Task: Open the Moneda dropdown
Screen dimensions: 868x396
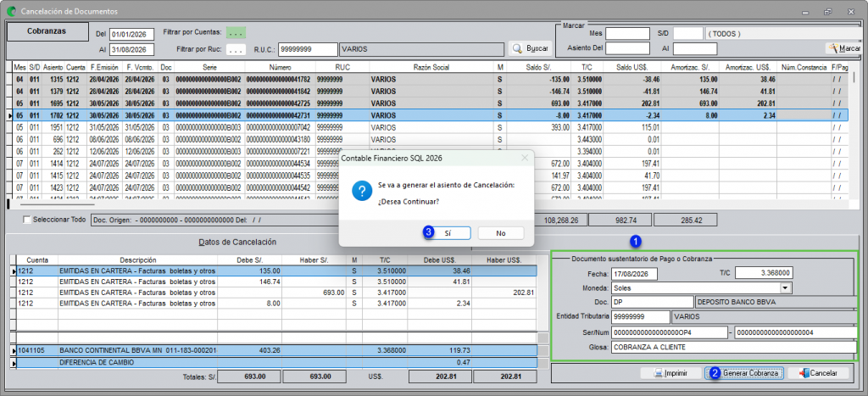Action: click(784, 288)
